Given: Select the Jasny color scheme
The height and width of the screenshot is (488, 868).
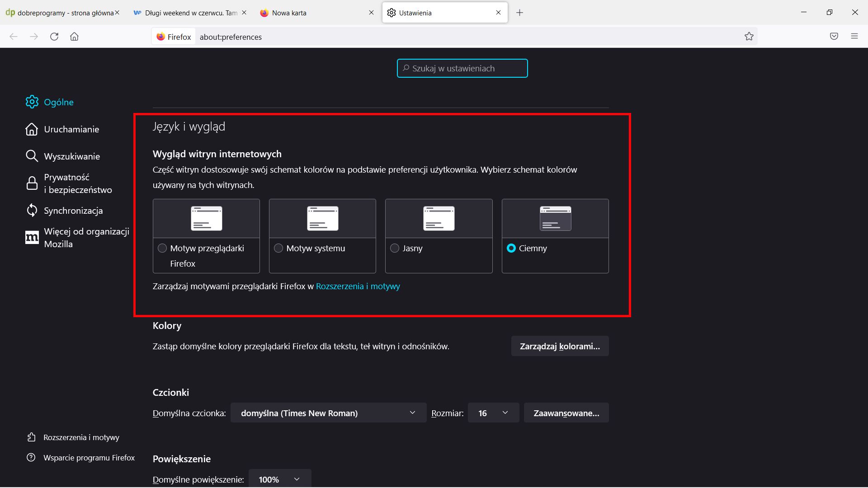Looking at the screenshot, I should pos(394,248).
